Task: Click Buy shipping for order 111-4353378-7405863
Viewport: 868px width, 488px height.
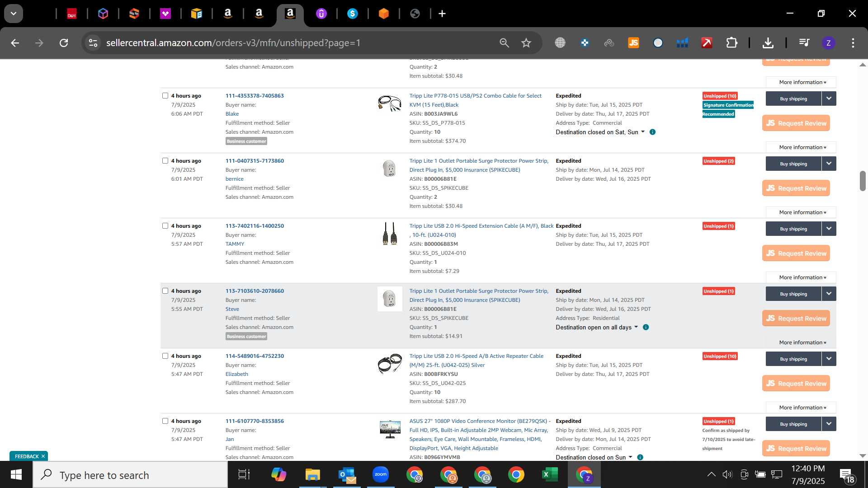Action: 793,99
